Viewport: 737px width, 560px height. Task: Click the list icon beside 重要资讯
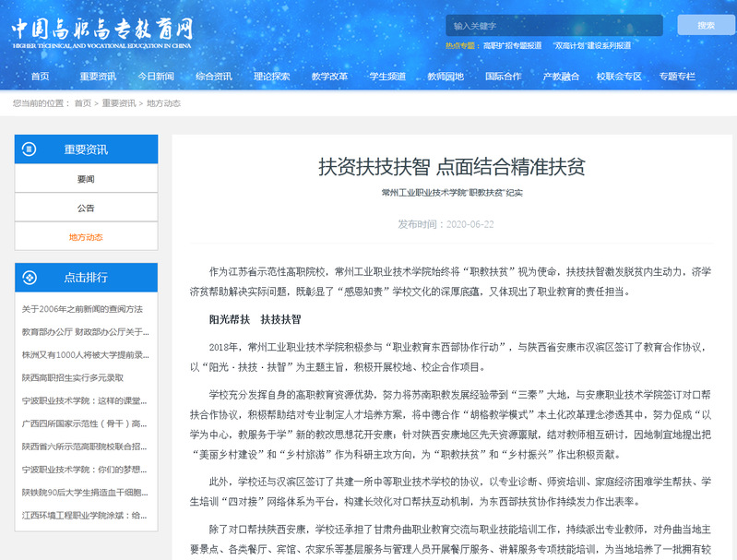click(30, 149)
